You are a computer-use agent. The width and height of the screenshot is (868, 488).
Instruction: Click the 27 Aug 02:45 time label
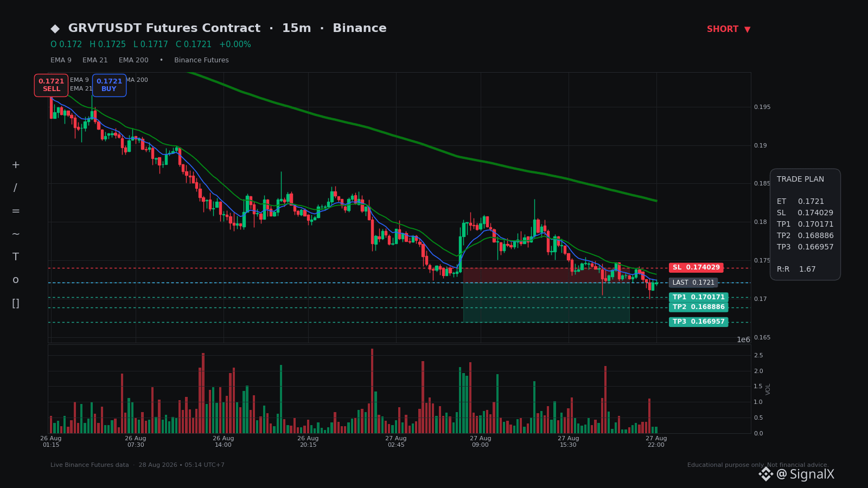(396, 442)
